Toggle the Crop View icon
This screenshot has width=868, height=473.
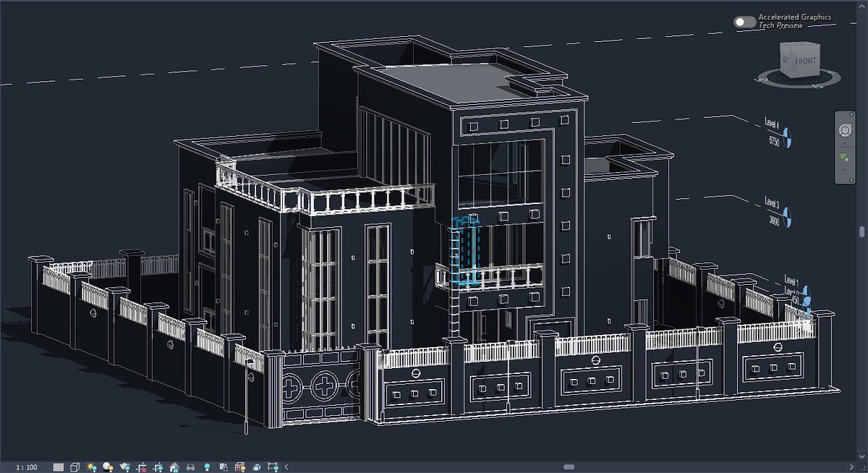click(142, 466)
